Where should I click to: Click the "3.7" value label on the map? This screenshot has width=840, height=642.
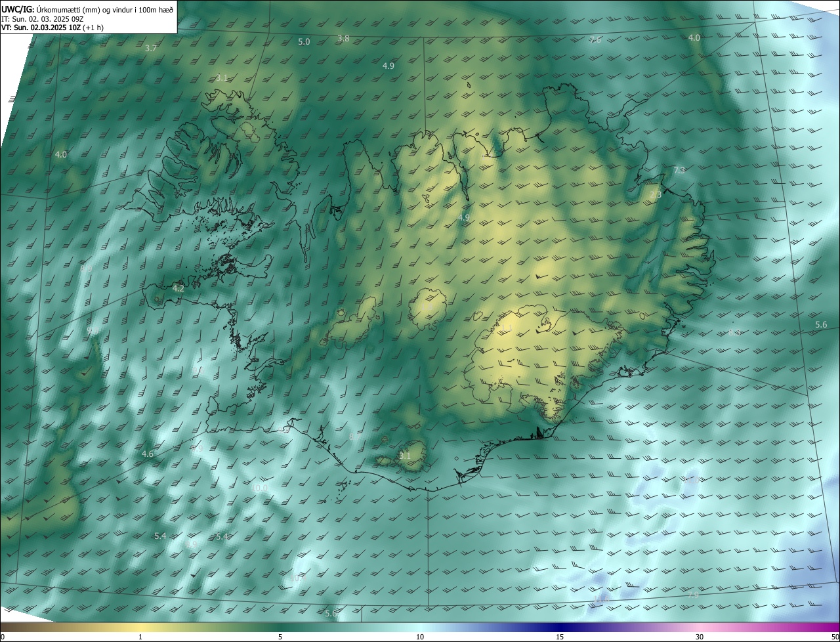[x=151, y=48]
